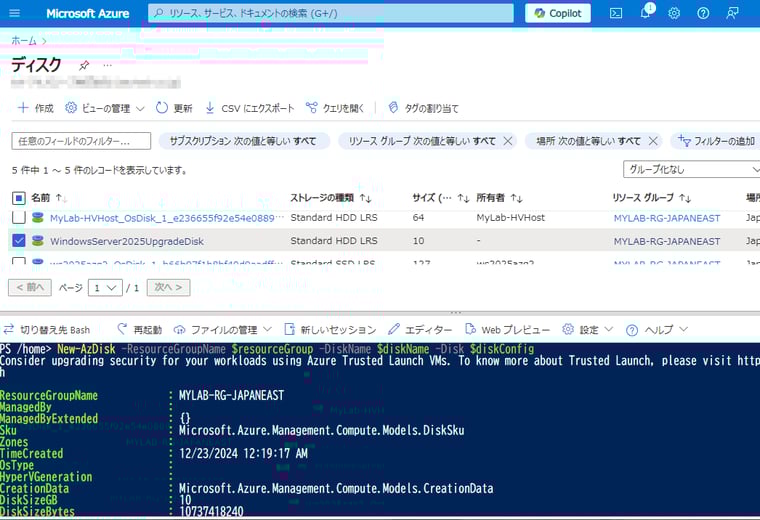Click フィルターの追加
Screen dimensions: 760x520
click(x=716, y=141)
